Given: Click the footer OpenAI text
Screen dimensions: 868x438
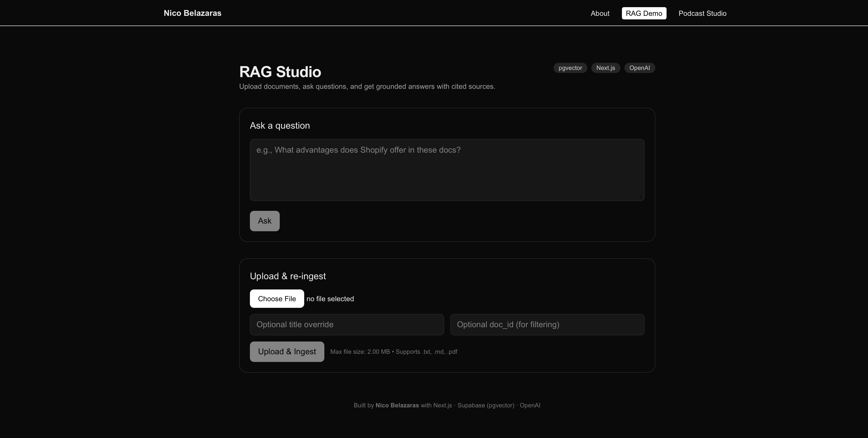Looking at the screenshot, I should [530, 405].
